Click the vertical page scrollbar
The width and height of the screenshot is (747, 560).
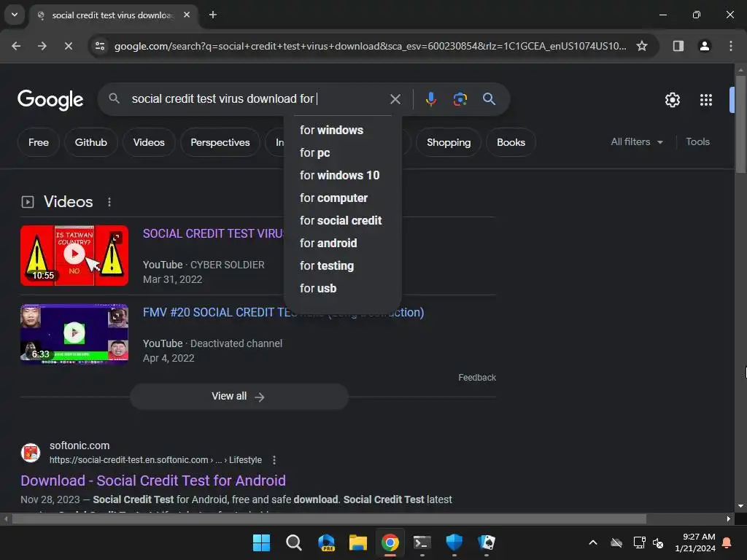[x=740, y=124]
